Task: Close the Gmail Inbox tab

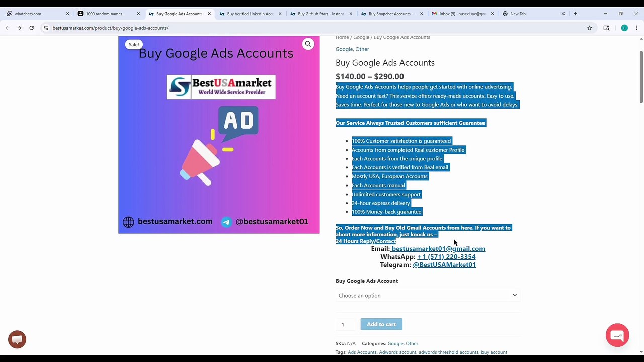Action: point(493,14)
